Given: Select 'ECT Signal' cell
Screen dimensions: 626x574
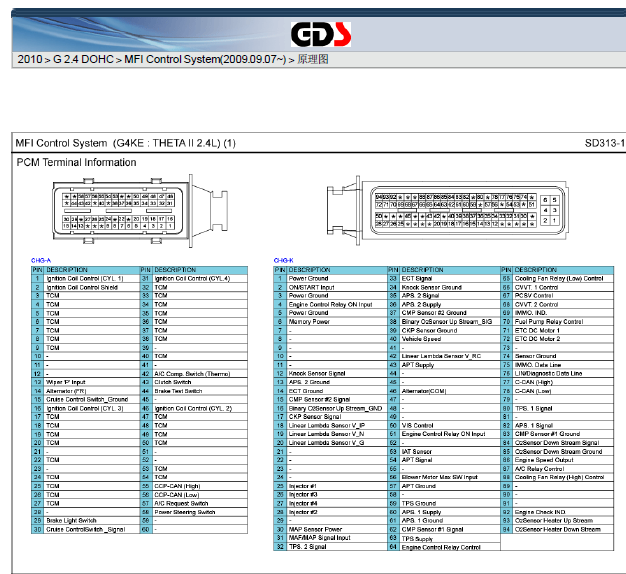Looking at the screenshot, I should click(450, 279).
